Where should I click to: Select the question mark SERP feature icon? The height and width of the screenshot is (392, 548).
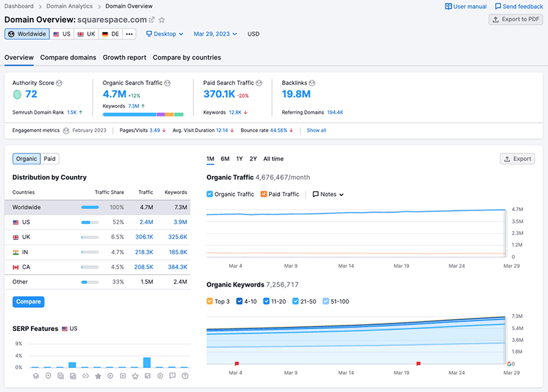click(185, 376)
